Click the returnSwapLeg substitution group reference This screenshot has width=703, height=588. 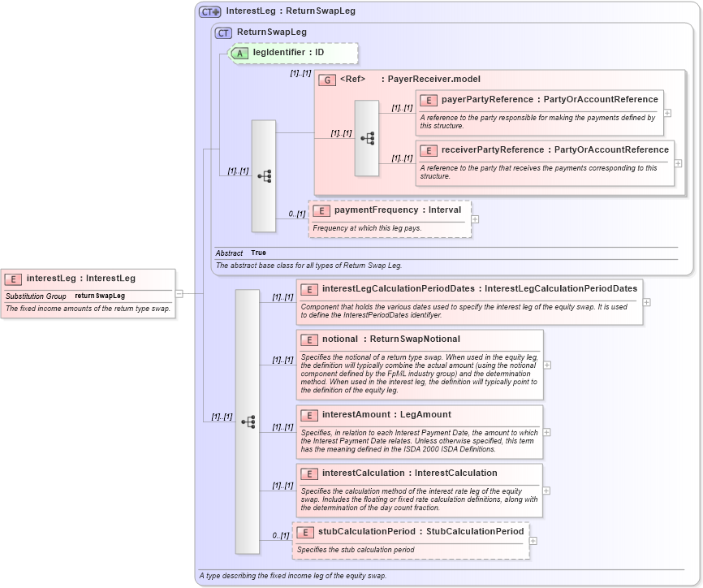click(99, 296)
